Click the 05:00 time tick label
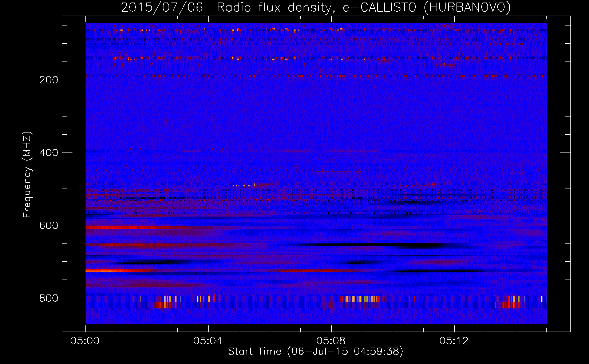 [x=85, y=341]
